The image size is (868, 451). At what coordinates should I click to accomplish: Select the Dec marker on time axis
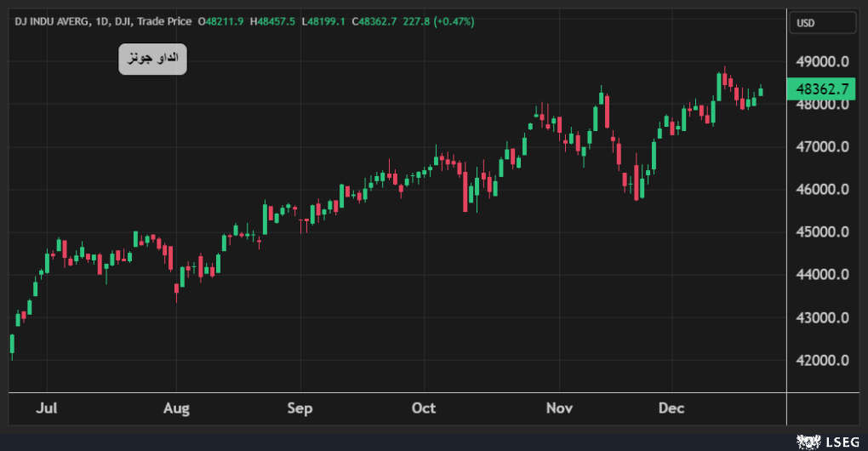tap(671, 408)
